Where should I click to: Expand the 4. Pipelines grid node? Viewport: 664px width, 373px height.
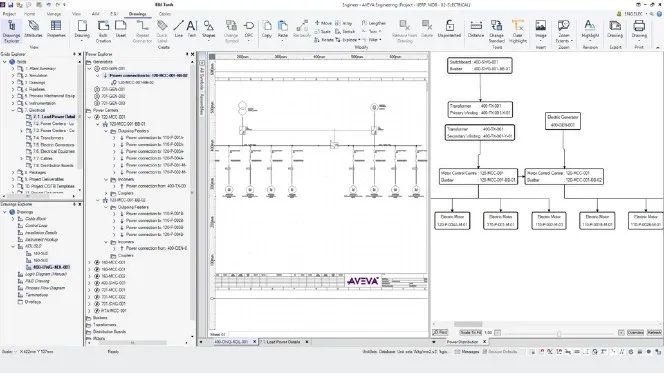(x=13, y=89)
